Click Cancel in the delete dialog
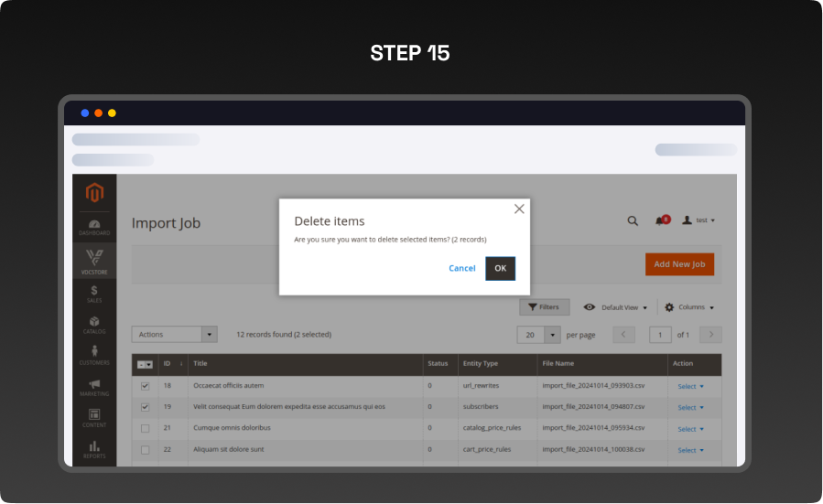Viewport: 823px width, 504px height. 461,268
